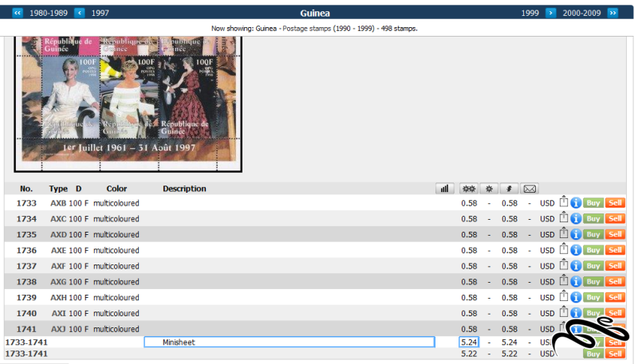Image resolution: width=638 pixels, height=364 pixels.
Task: Sell stamp number 1738
Action: click(615, 281)
